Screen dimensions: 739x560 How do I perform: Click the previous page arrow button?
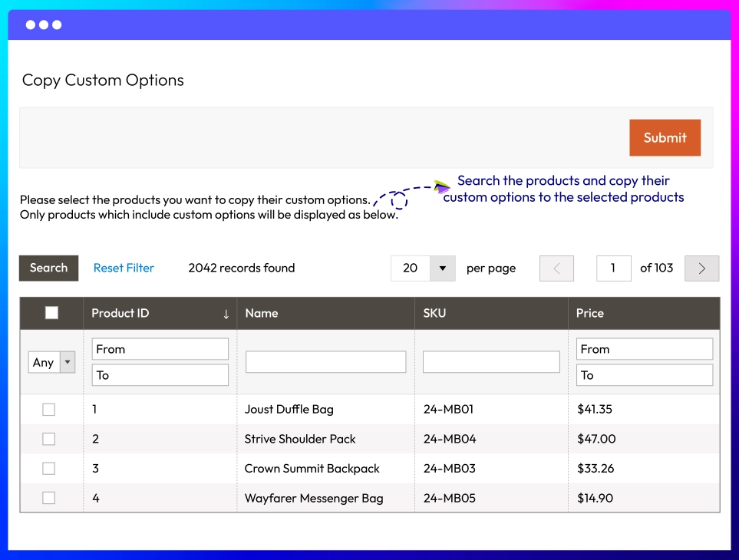pos(556,268)
